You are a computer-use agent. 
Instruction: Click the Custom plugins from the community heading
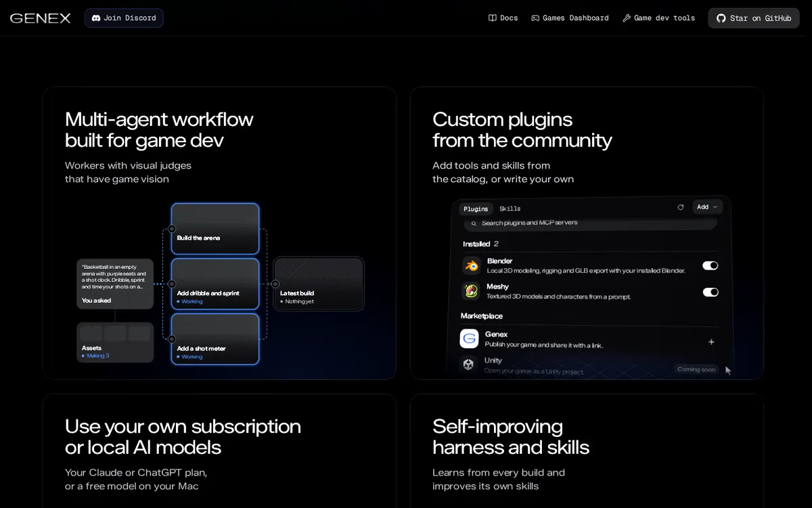point(522,129)
